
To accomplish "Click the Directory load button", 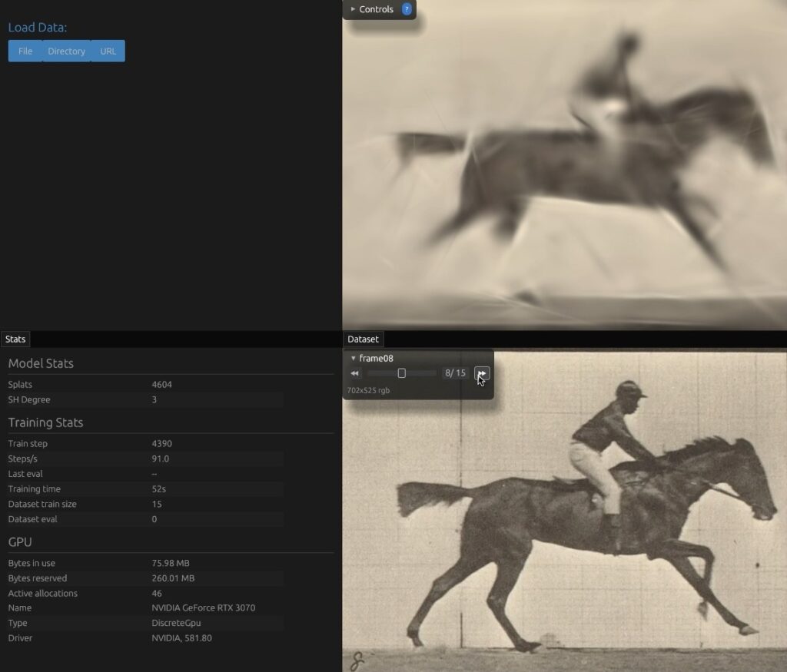I will click(x=66, y=51).
